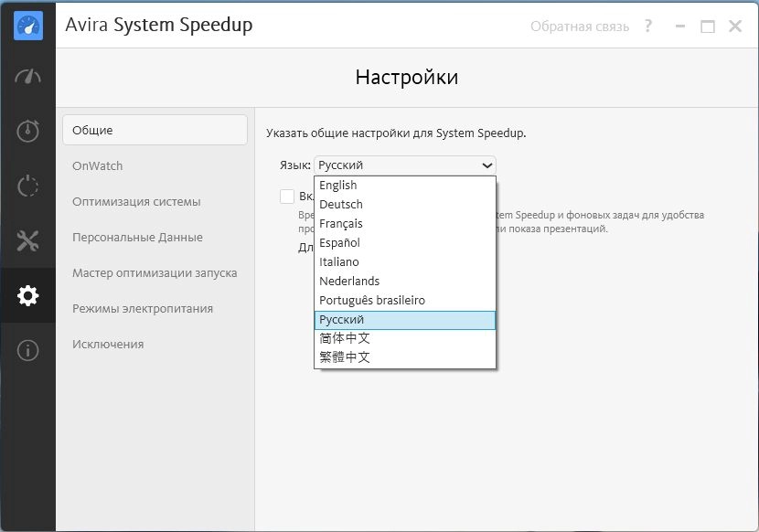
Task: Choose Nederlands from the language list
Action: tap(405, 282)
